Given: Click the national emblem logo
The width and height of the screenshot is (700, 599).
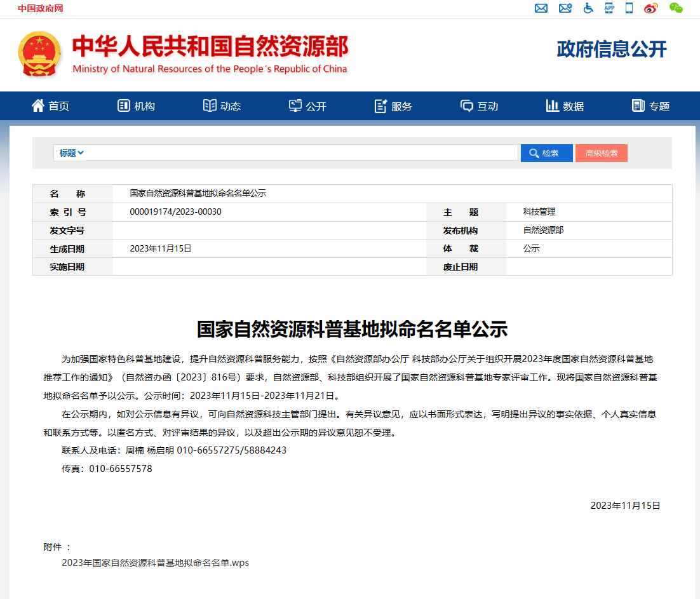Looking at the screenshot, I should (40, 55).
